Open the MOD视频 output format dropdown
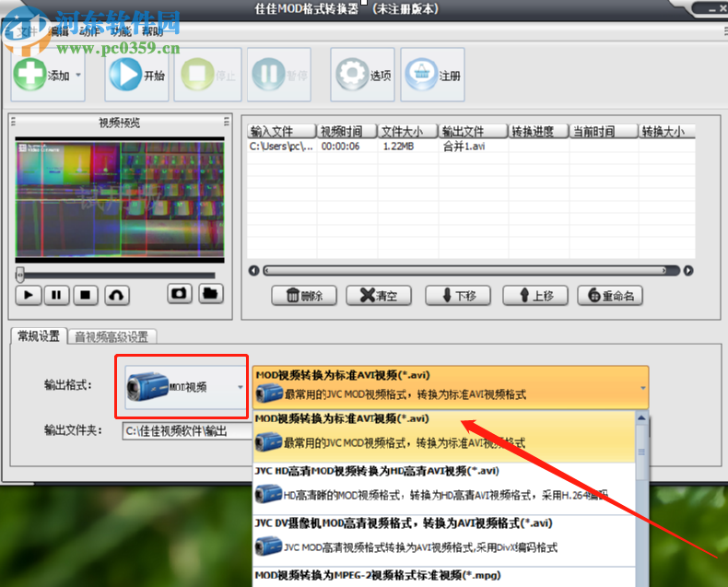Viewport: 728px width, 587px height. (185, 387)
